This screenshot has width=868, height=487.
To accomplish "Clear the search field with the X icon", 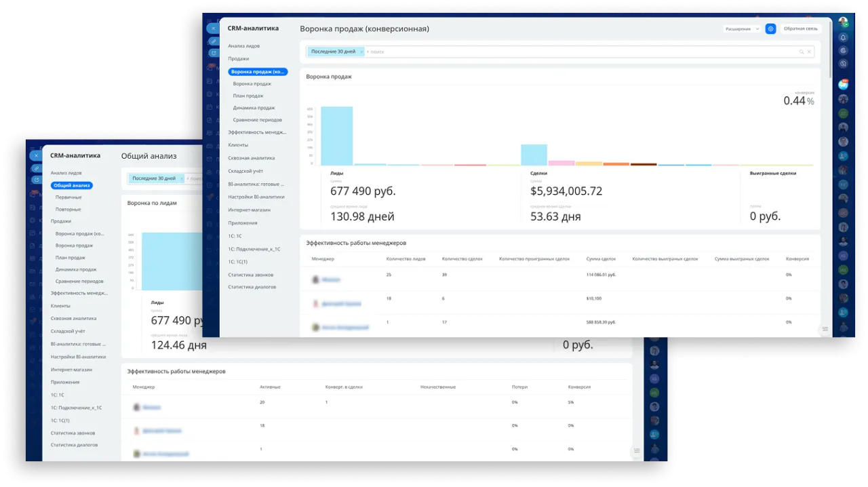I will 809,52.
